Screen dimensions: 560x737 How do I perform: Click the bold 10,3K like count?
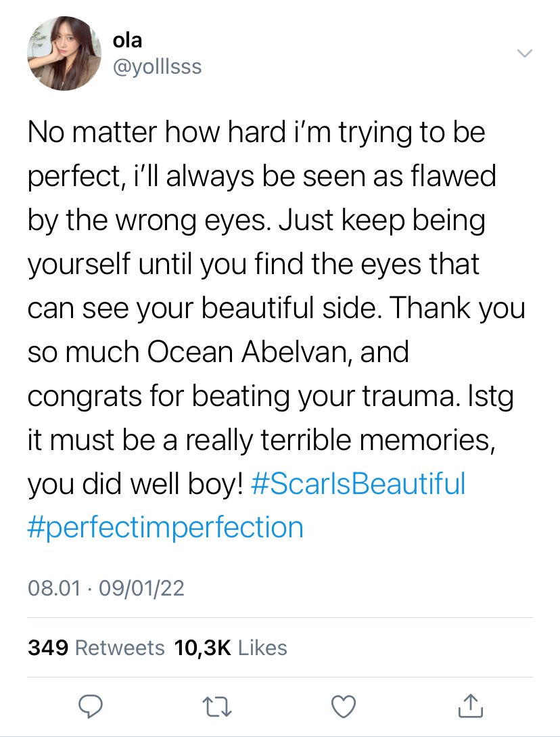[203, 648]
